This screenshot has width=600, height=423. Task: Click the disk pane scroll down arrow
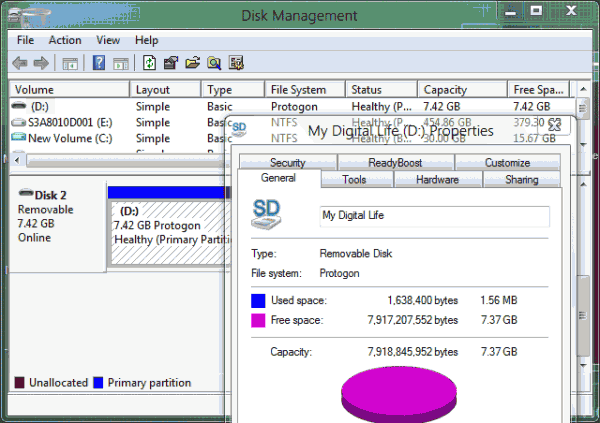(x=583, y=365)
